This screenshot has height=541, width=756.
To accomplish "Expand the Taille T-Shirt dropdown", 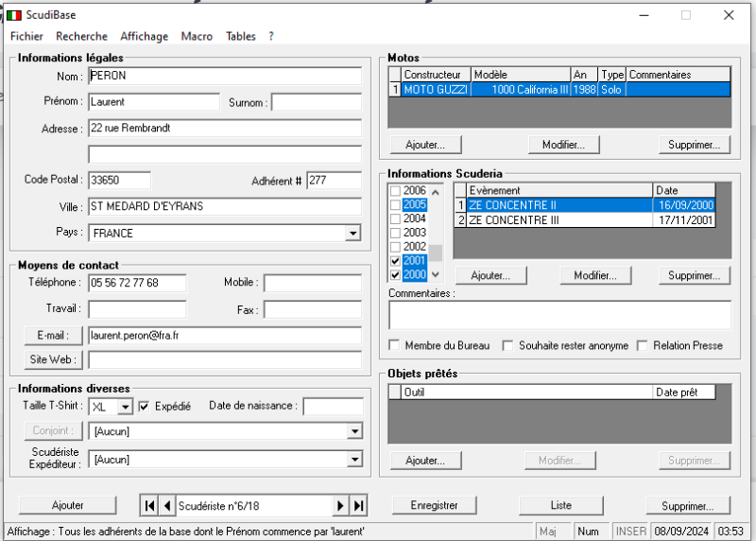I will 125,408.
